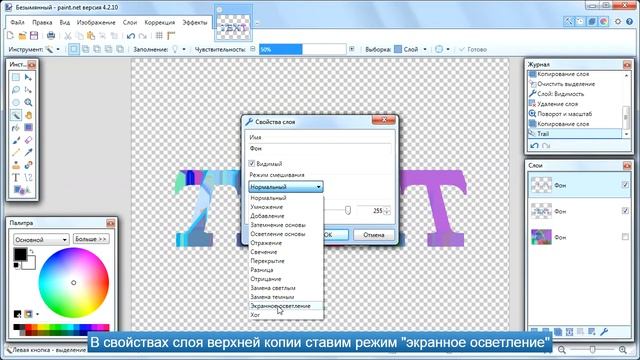Click the Режим смешивания combo box showing Нормальный

[286, 187]
